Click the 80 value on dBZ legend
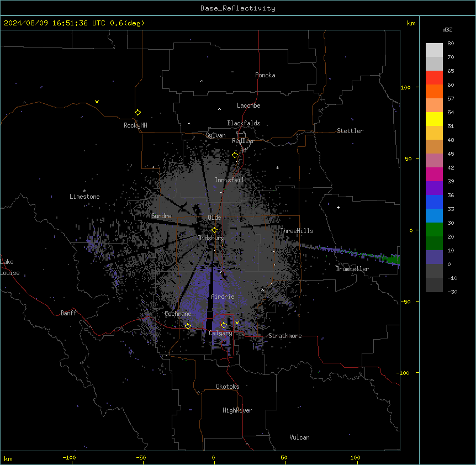Viewport: 476px width, 465px height. [451, 44]
